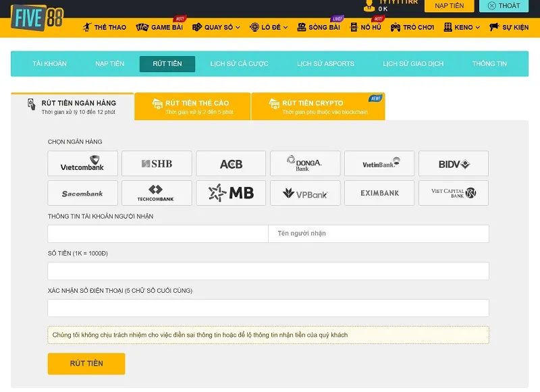Go to Lịch Sử Giao Dịch menu
540x392 pixels.
(413, 64)
